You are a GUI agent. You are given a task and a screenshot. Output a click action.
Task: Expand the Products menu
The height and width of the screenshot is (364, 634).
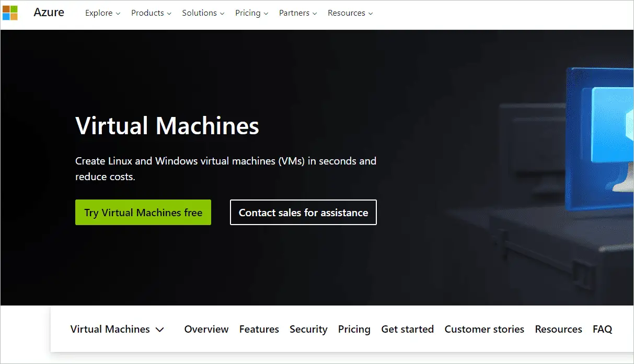click(x=151, y=13)
